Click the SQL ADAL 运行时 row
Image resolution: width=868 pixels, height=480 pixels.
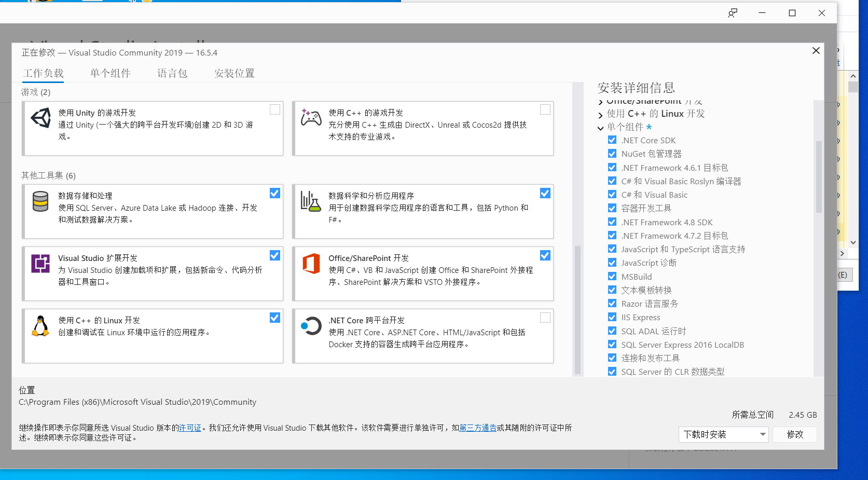pyautogui.click(x=654, y=331)
